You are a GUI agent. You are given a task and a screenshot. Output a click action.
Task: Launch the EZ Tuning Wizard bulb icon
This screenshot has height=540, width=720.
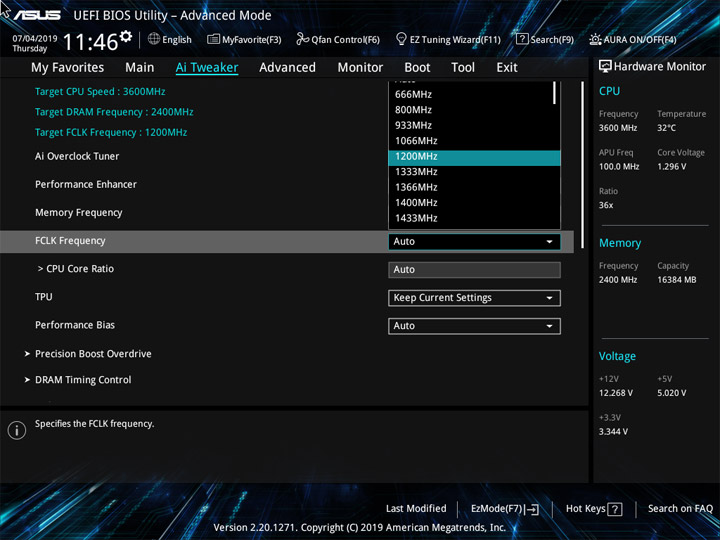click(x=401, y=39)
